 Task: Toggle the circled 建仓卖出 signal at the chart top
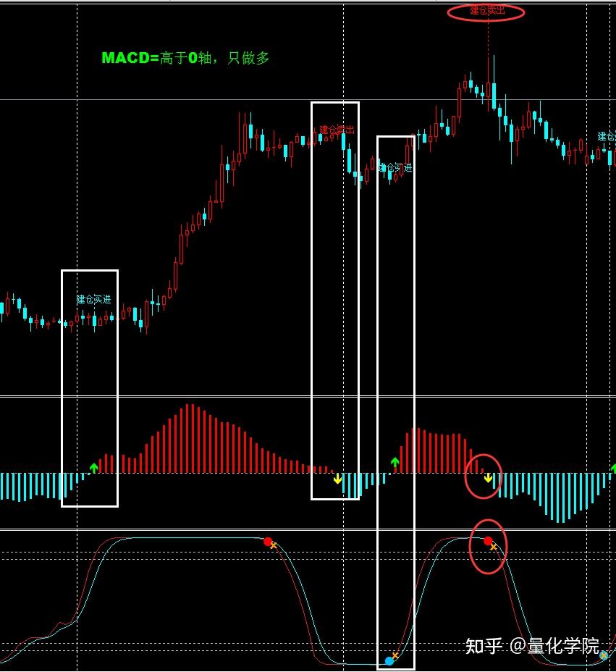(486, 12)
